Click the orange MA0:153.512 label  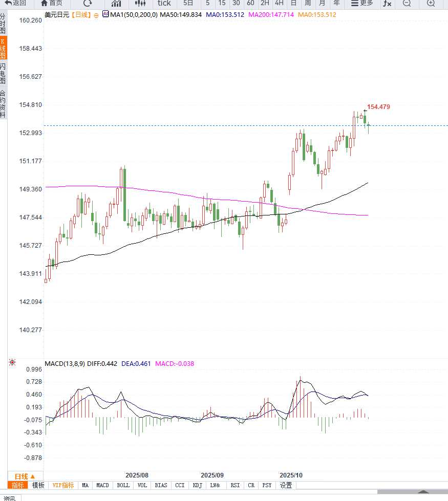click(317, 15)
